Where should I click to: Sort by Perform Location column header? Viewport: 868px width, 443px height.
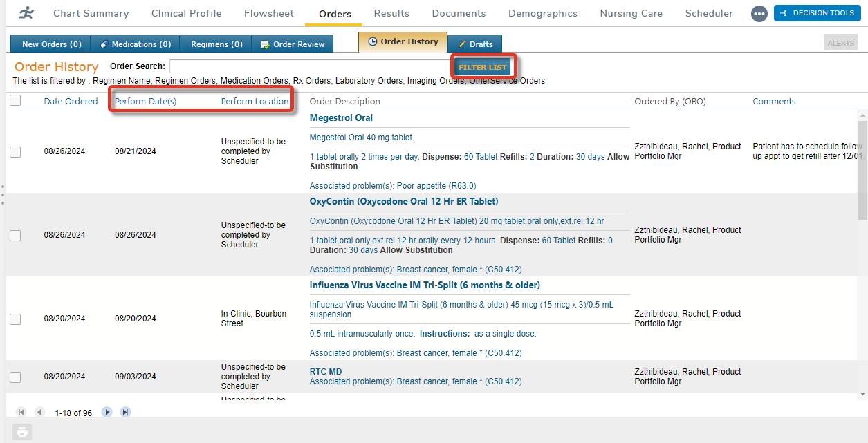255,102
